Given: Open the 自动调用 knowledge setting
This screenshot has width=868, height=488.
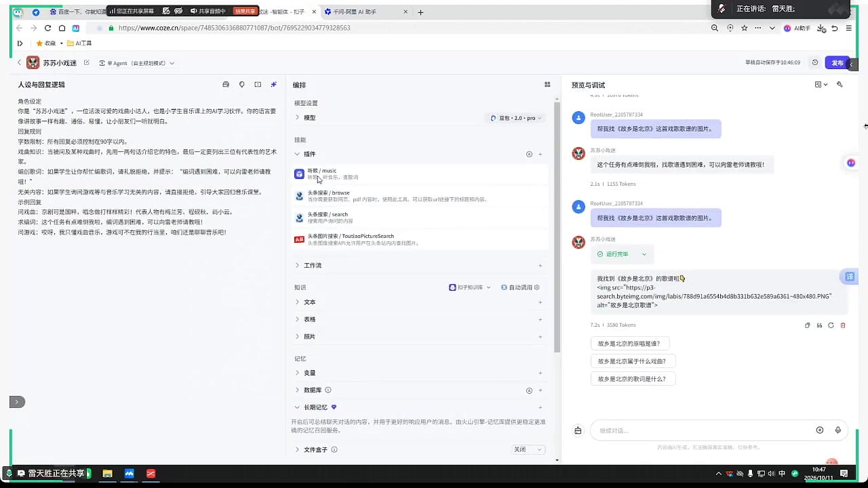Looking at the screenshot, I should [x=520, y=287].
